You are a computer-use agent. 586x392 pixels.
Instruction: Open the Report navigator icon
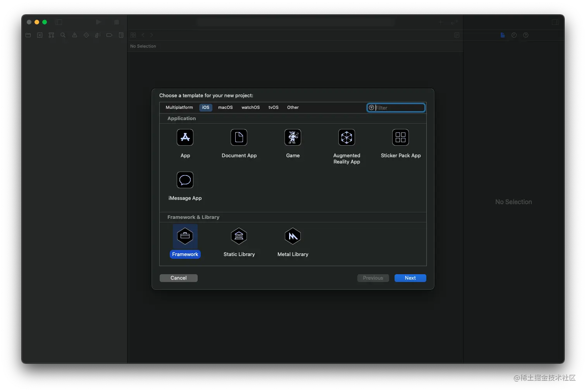tap(121, 35)
